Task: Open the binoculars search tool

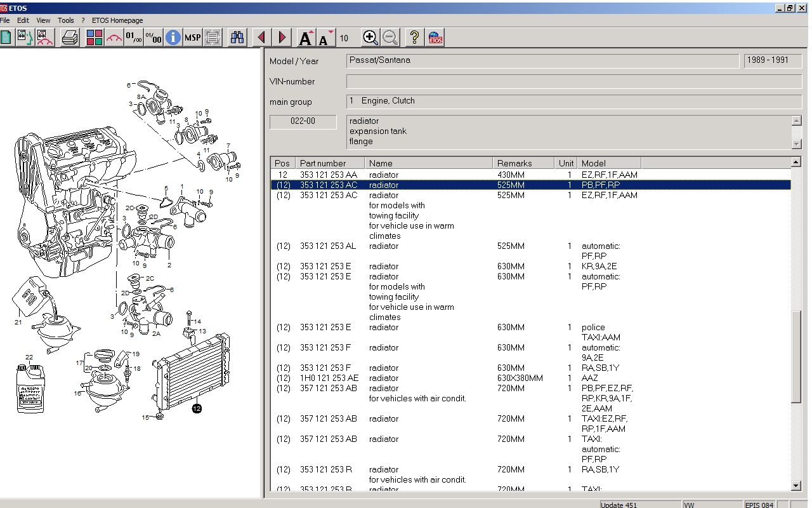Action: (237, 37)
